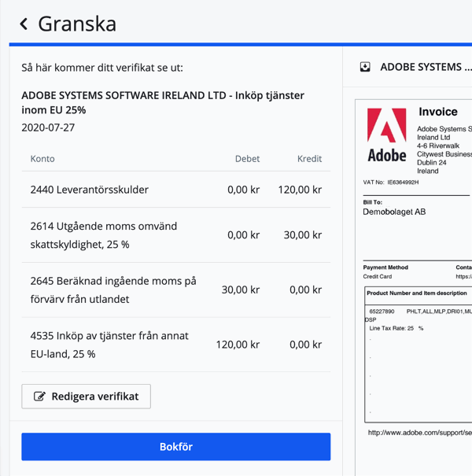Open the Adobe invoice preview thumbnail

click(414, 287)
